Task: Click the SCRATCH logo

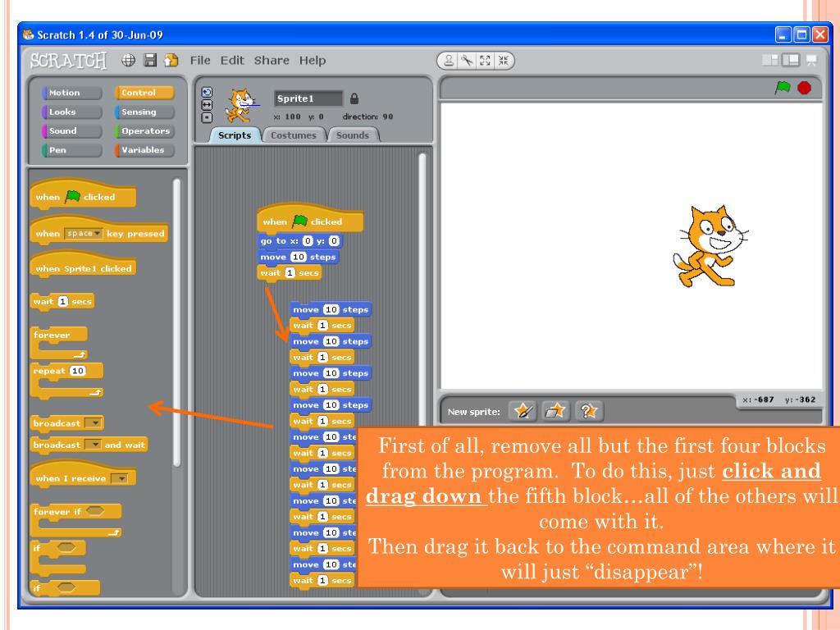Action: tap(69, 61)
